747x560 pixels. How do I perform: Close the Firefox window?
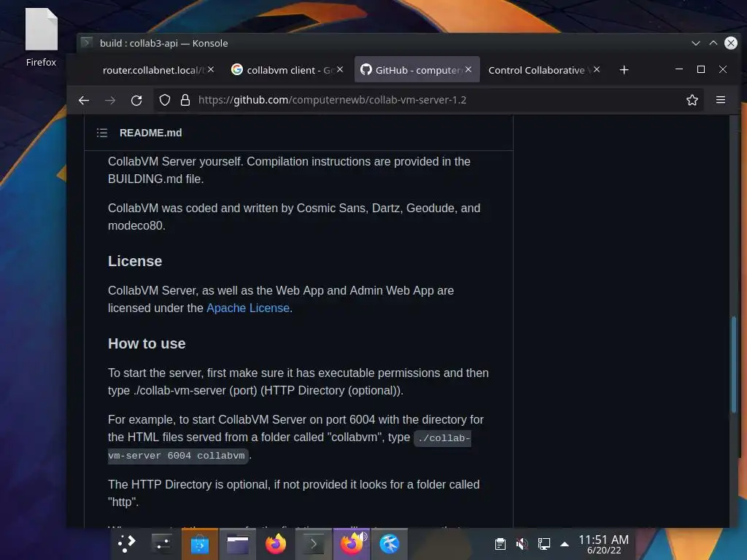click(x=723, y=69)
